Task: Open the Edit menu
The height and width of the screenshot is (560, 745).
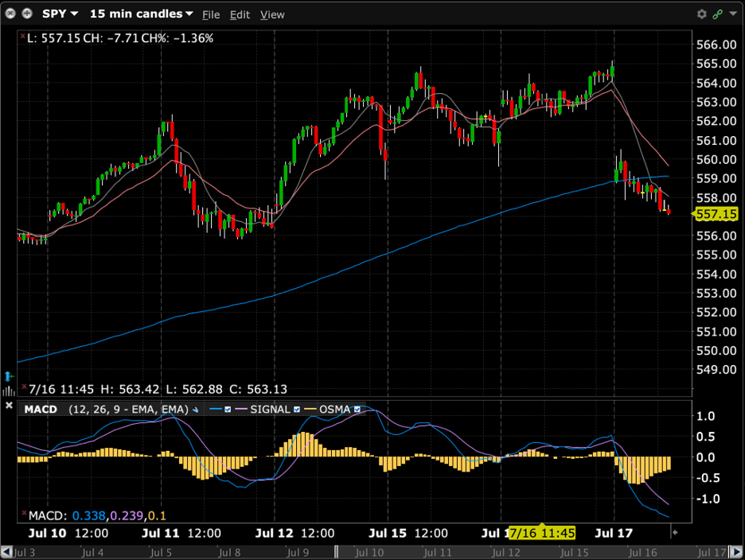Action: coord(240,15)
